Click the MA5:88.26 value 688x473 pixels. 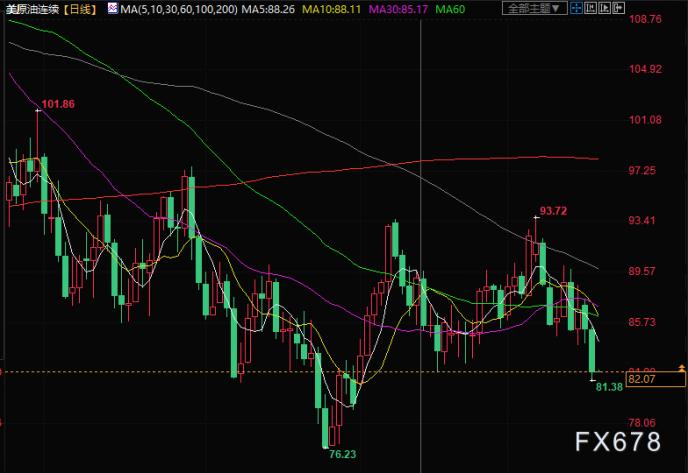(267, 9)
